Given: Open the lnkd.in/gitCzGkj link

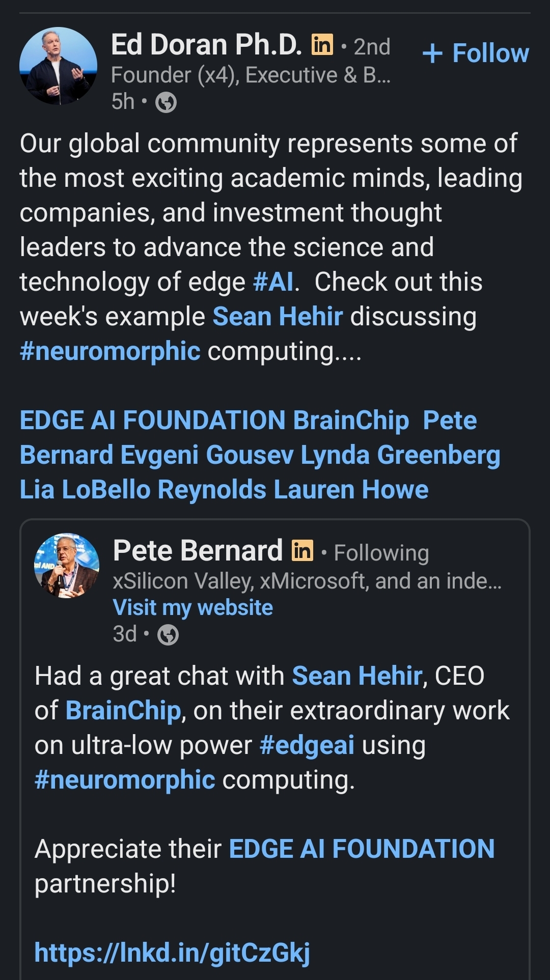Looking at the screenshot, I should tap(172, 952).
